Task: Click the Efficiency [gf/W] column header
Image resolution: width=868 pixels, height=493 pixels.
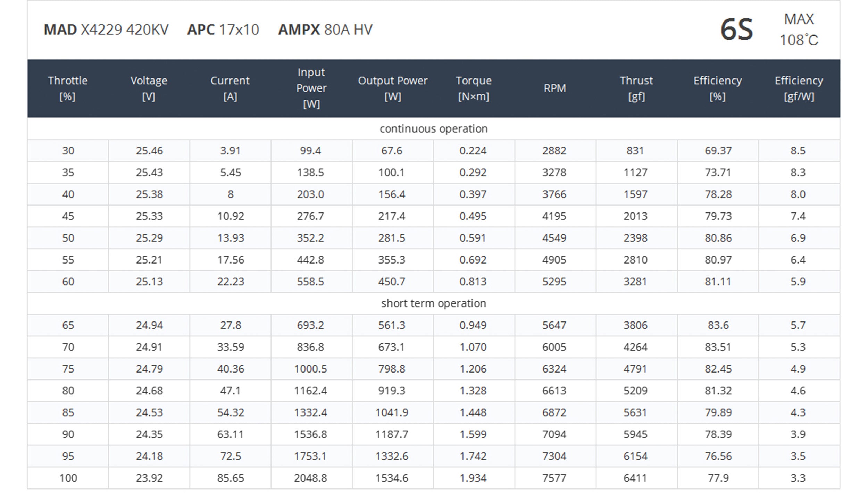Action: point(799,88)
